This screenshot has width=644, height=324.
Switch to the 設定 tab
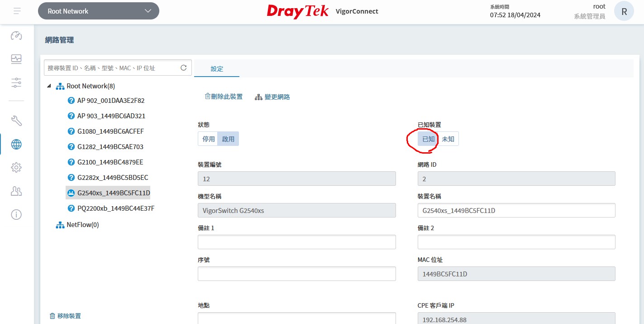pyautogui.click(x=217, y=69)
